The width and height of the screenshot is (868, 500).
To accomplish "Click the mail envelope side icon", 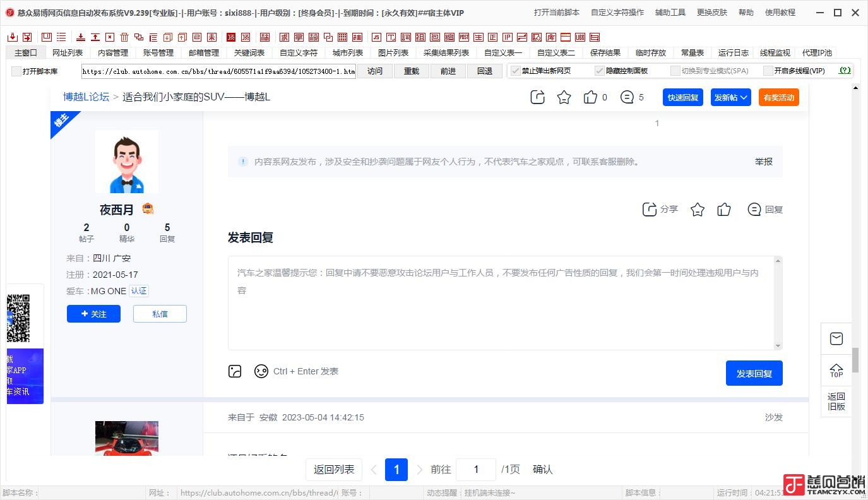I will pos(836,339).
